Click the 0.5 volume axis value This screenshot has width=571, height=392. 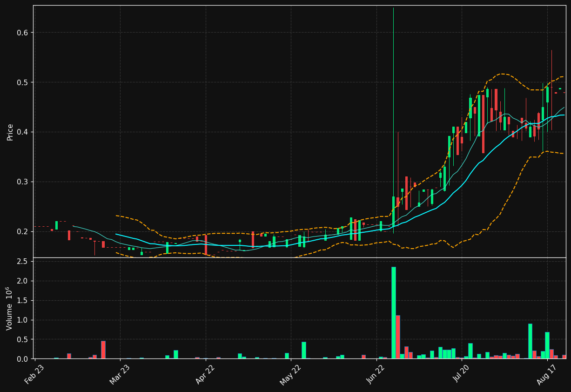[23, 339]
